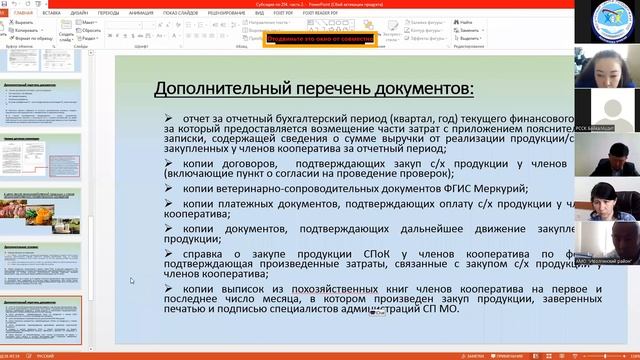
Task: Open the FOXIT READER PDF tab
Action: coord(320,13)
